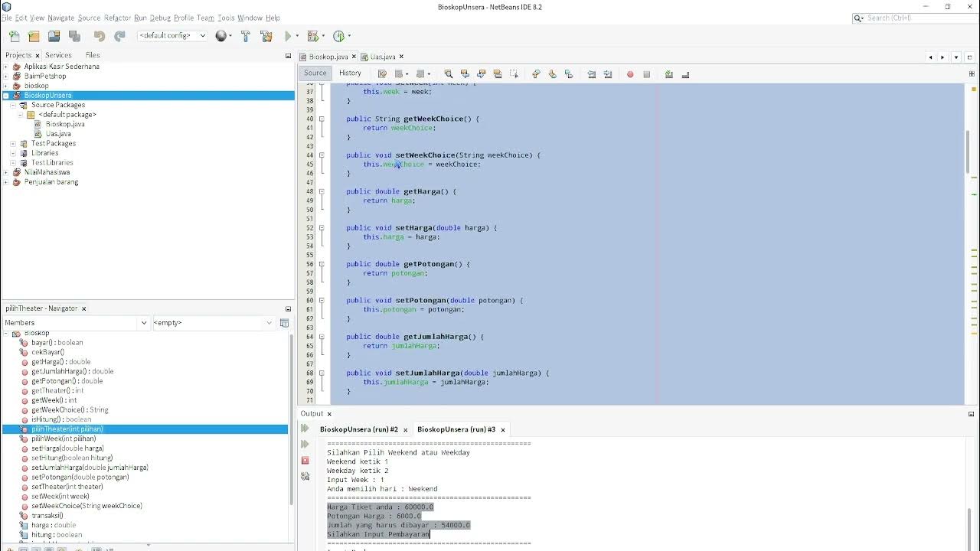Open the File menu
Screen dimensions: 980x551
pyautogui.click(x=6, y=18)
